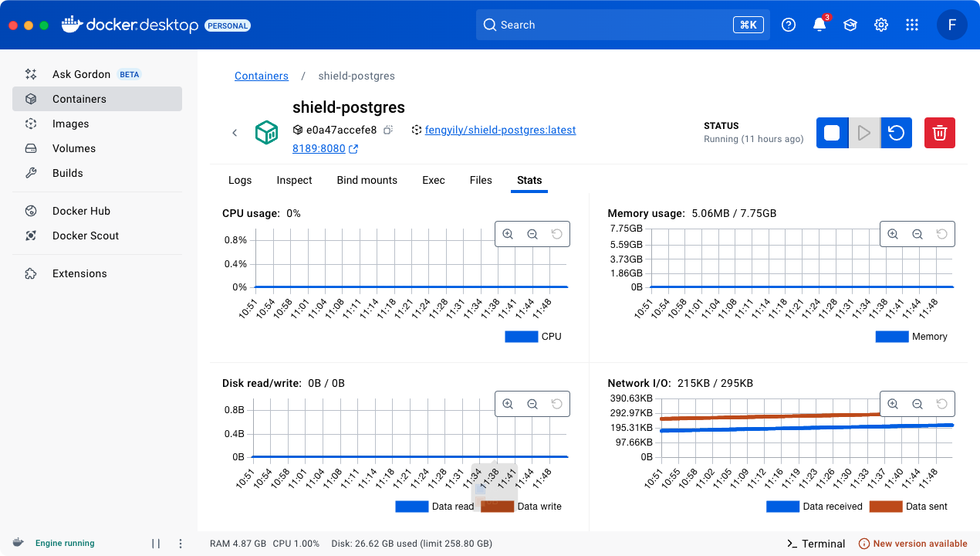Click the Engine running whale icon
This screenshot has height=556, width=980.
point(18,543)
